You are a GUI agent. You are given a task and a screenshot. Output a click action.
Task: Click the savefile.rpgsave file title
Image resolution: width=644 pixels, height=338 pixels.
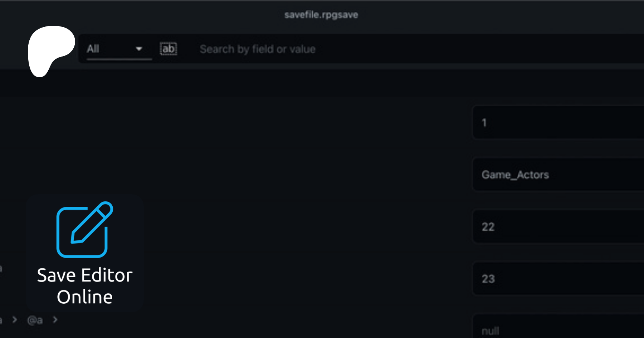[x=321, y=15]
